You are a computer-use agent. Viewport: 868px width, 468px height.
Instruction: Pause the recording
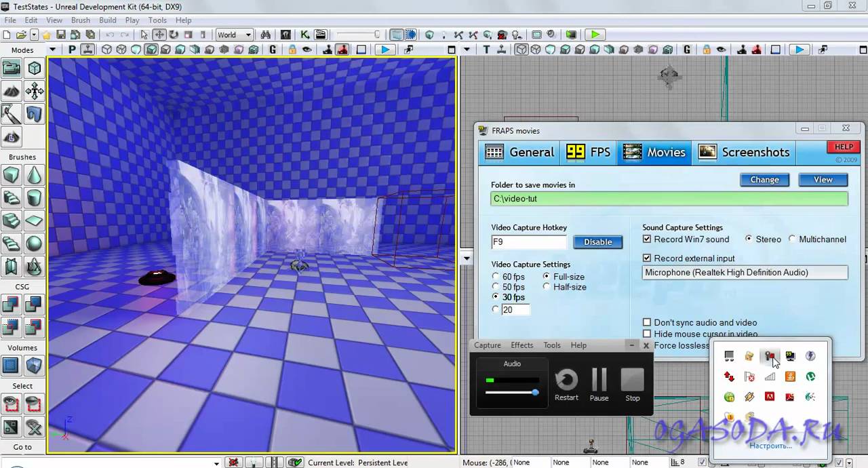[x=599, y=385]
